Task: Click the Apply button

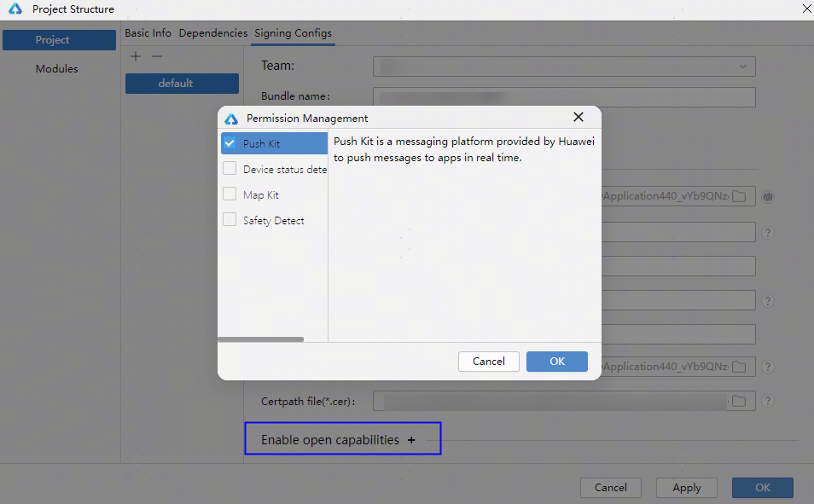Action: [687, 488]
